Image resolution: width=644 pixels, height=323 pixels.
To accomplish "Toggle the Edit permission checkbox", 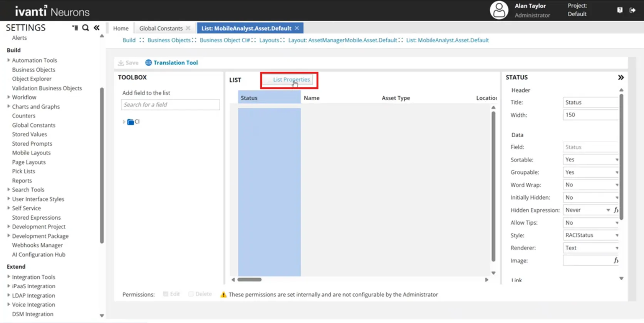I will click(x=166, y=294).
